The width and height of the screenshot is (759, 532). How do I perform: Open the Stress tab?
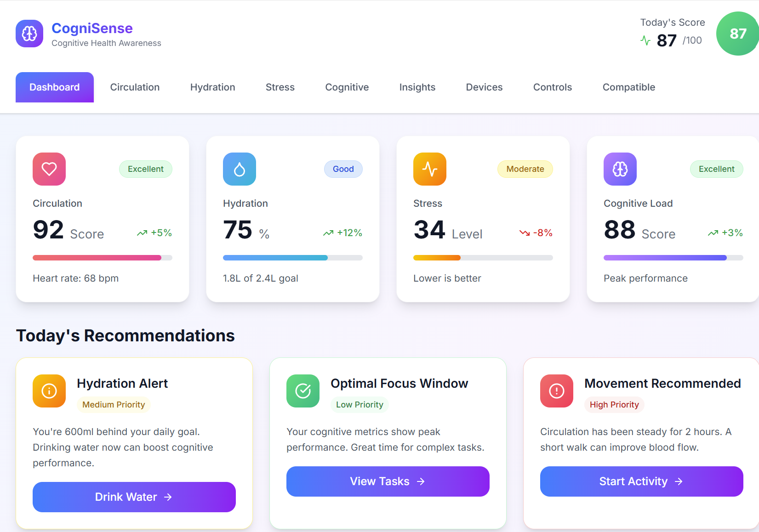click(x=280, y=87)
